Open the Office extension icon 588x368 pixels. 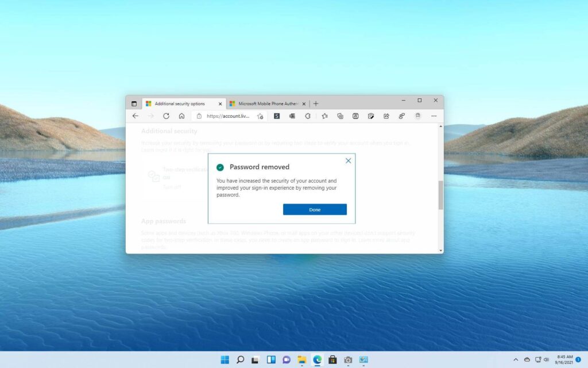click(x=292, y=116)
